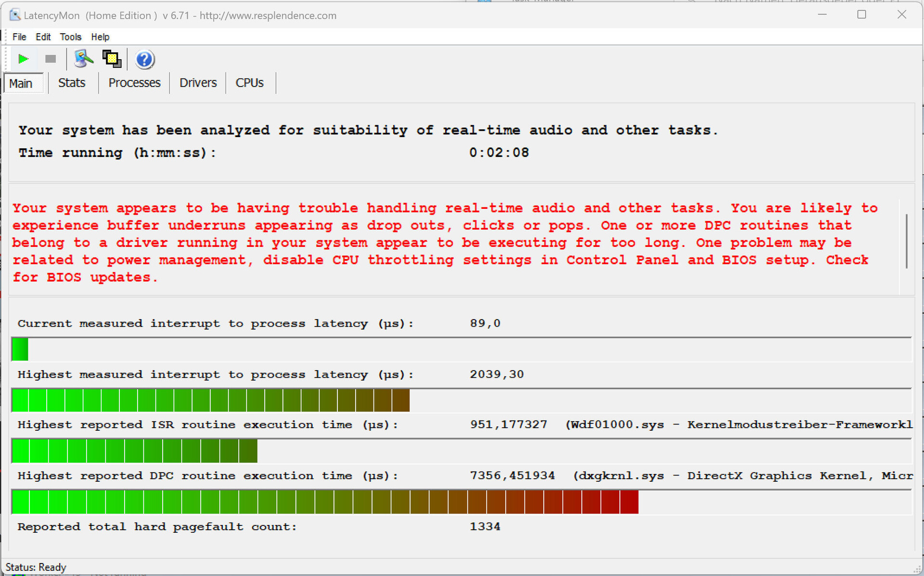Open the options icon with monitor and pen
The width and height of the screenshot is (924, 576).
tap(83, 59)
